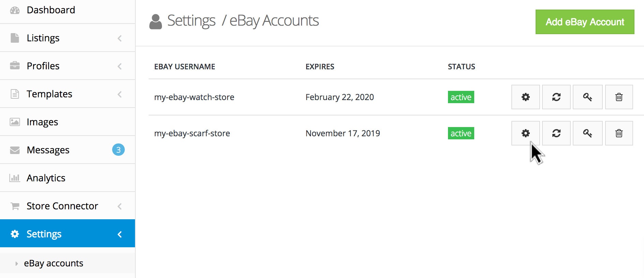Click key icon for my-ebay-watch-store

(587, 97)
